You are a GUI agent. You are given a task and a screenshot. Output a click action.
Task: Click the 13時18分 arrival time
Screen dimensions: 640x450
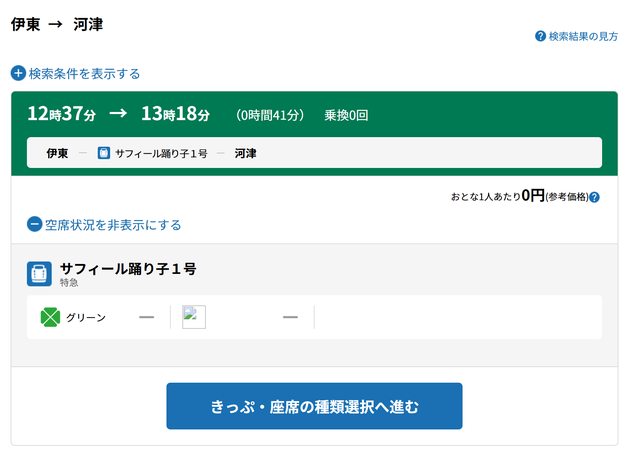point(175,114)
